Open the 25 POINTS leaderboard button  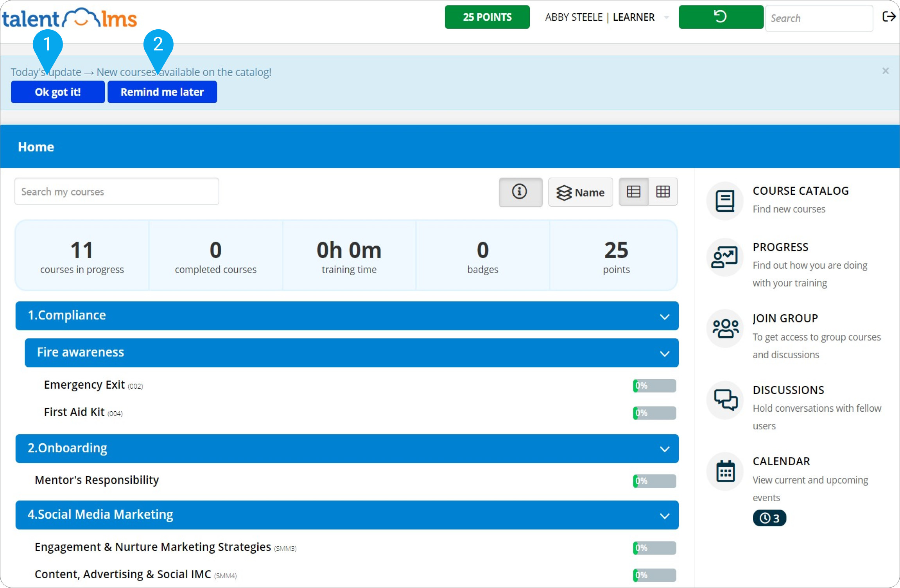click(x=487, y=17)
